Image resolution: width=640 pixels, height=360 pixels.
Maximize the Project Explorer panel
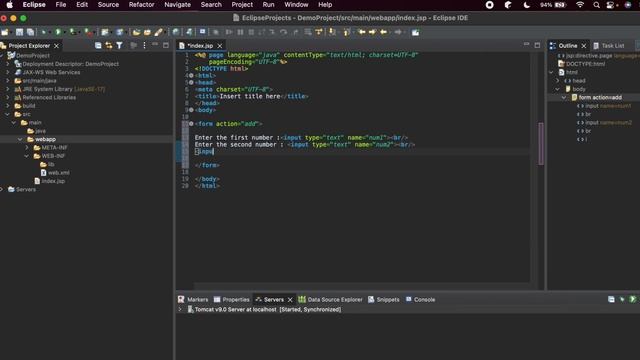(166, 45)
